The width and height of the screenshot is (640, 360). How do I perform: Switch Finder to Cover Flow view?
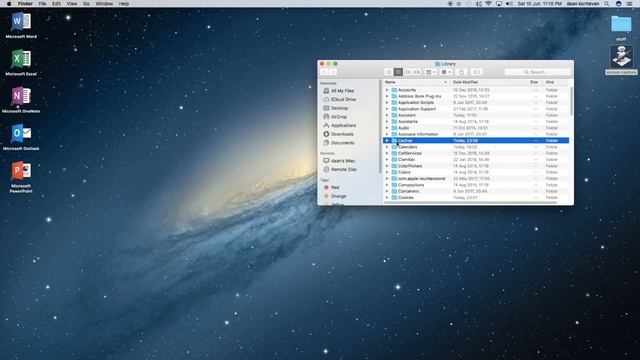(416, 72)
